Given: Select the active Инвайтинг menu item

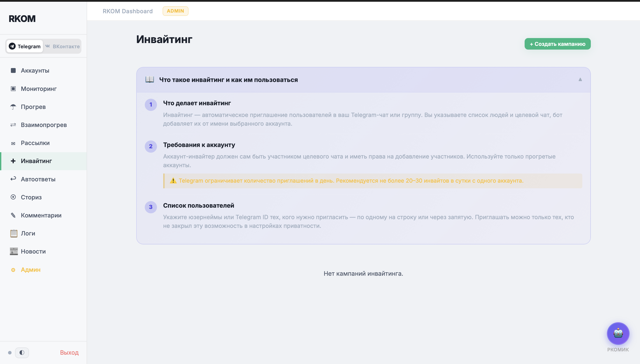Looking at the screenshot, I should [44, 161].
